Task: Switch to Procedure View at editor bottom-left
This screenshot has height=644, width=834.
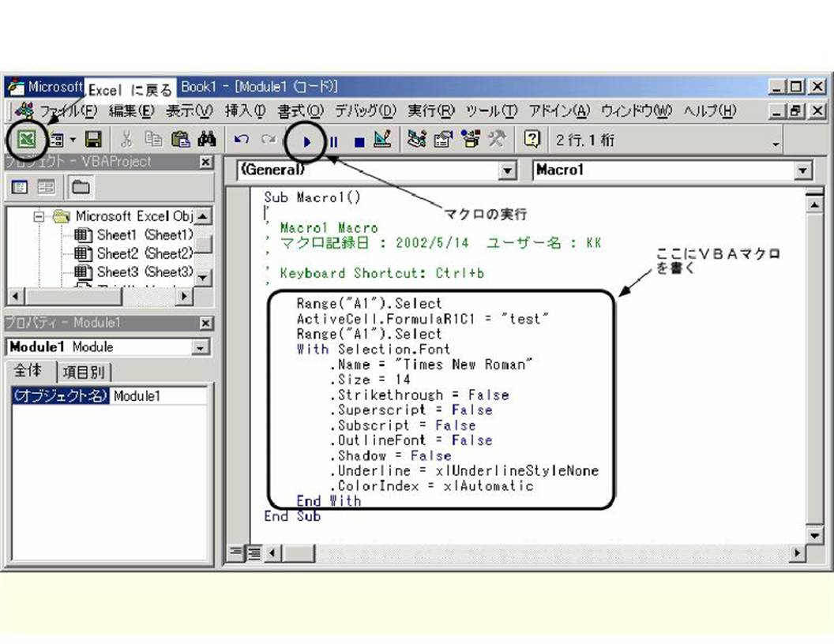Action: (x=236, y=552)
